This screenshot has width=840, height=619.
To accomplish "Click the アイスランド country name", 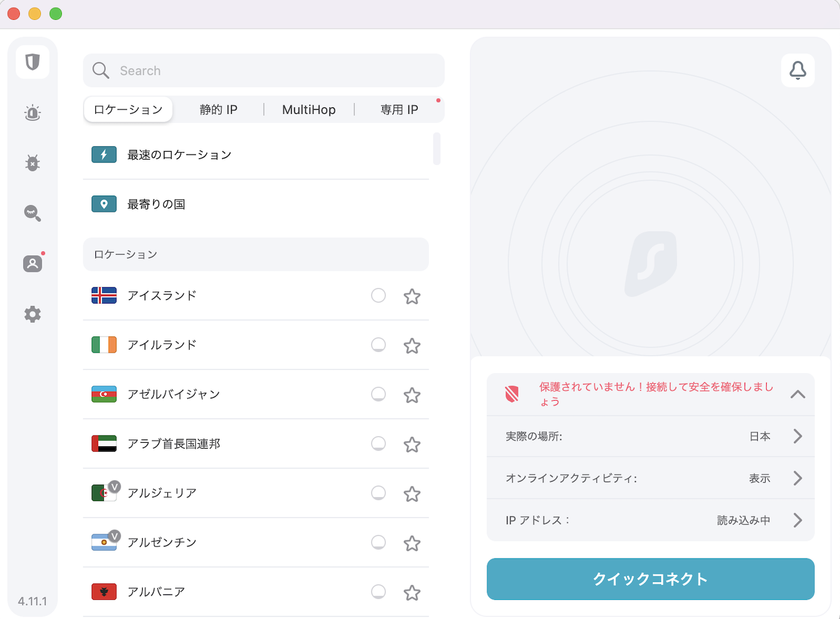I will [162, 295].
